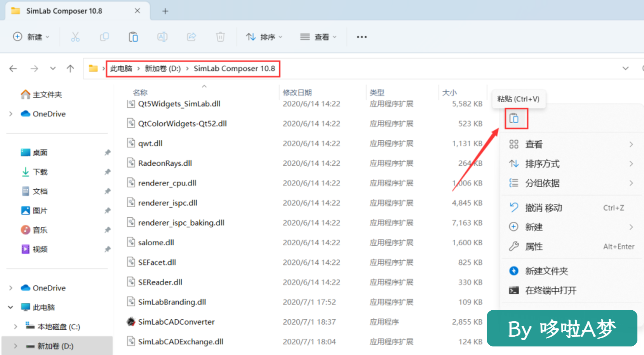Add a new Explorer tab
Screen dimensions: 644x355
165,11
